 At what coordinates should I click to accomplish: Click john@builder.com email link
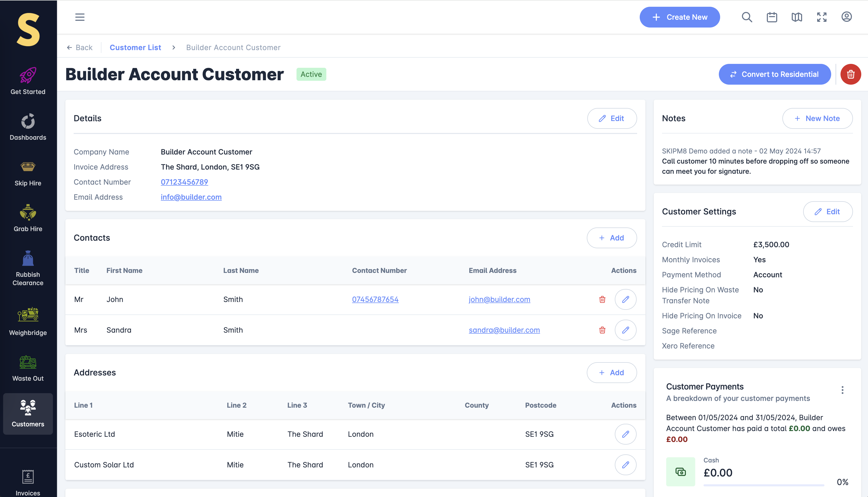point(499,299)
